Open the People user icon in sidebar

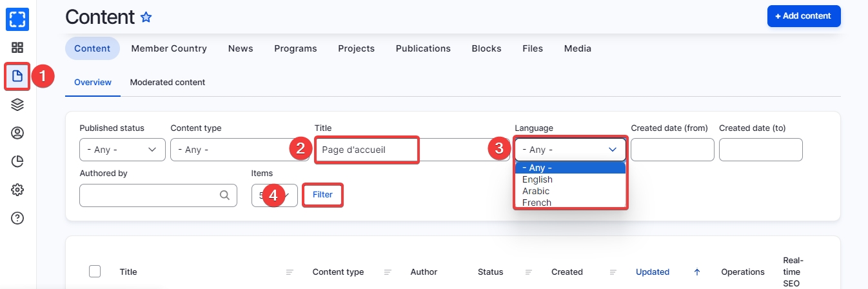[x=17, y=133]
